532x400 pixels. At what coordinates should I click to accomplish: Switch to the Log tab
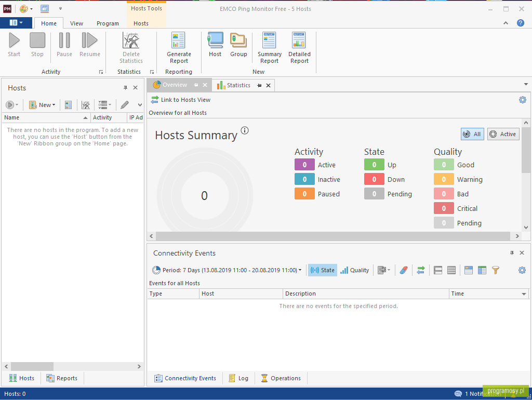point(238,378)
